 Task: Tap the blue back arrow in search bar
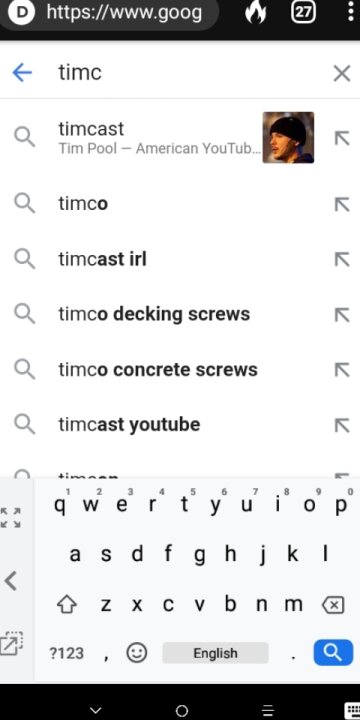coord(22,73)
